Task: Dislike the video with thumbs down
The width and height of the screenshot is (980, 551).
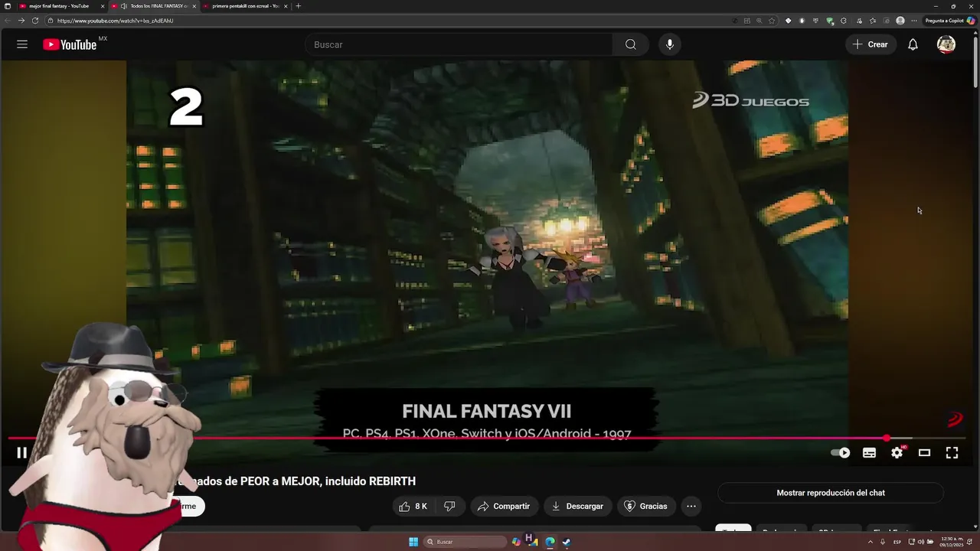Action: coord(449,506)
